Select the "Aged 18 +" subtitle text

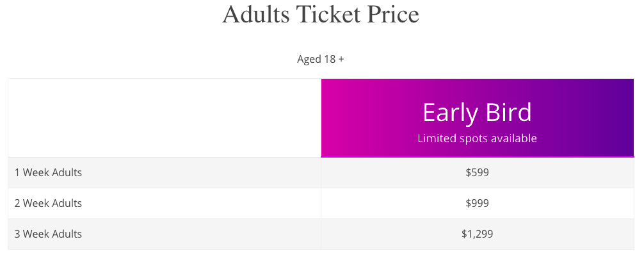pos(320,60)
